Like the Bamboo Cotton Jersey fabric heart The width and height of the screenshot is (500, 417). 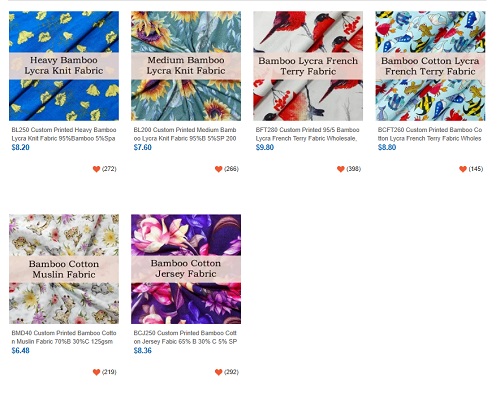[218, 372]
